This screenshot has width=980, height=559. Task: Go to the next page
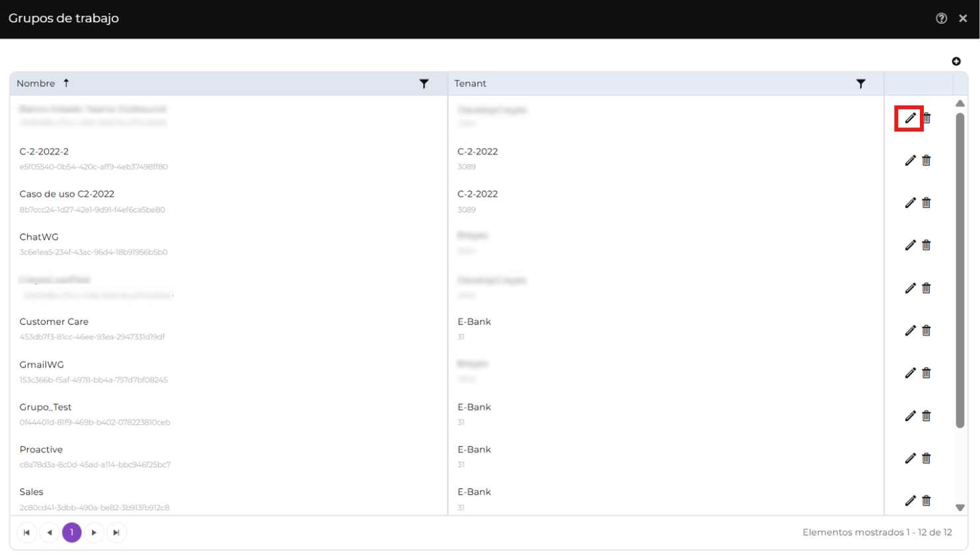94,533
